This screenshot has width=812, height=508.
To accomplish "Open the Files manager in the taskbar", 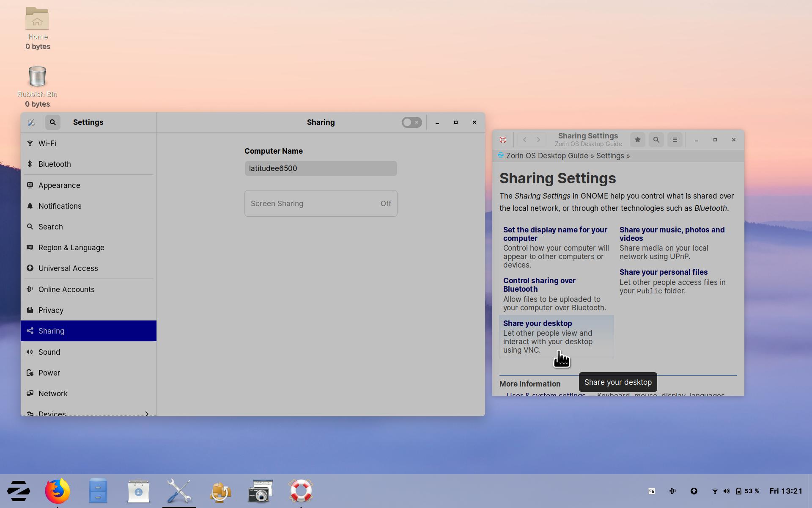I will [98, 491].
